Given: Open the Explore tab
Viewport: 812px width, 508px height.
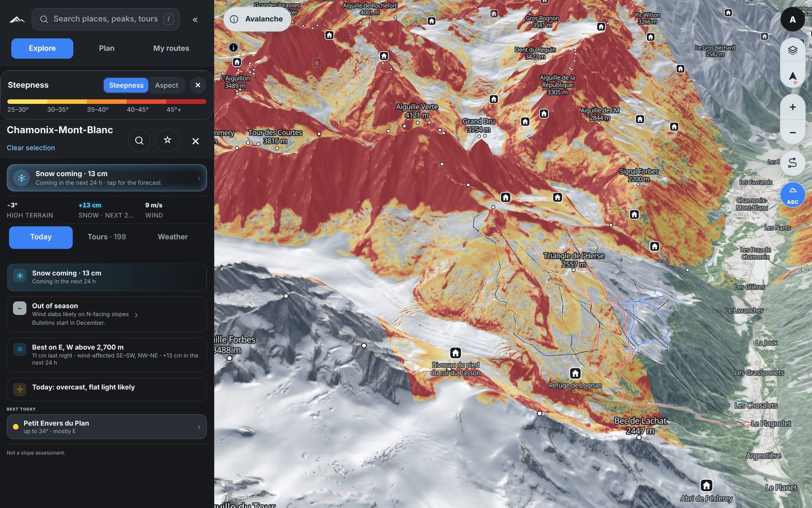Looking at the screenshot, I should coord(42,48).
